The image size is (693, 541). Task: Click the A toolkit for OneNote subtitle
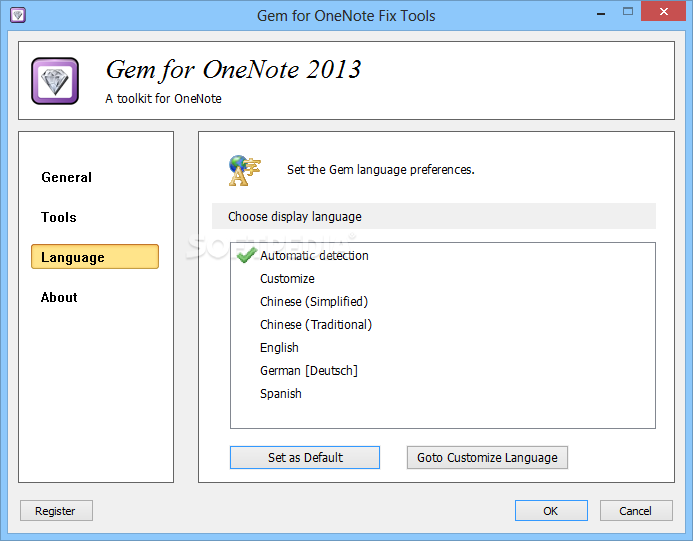pyautogui.click(x=163, y=99)
